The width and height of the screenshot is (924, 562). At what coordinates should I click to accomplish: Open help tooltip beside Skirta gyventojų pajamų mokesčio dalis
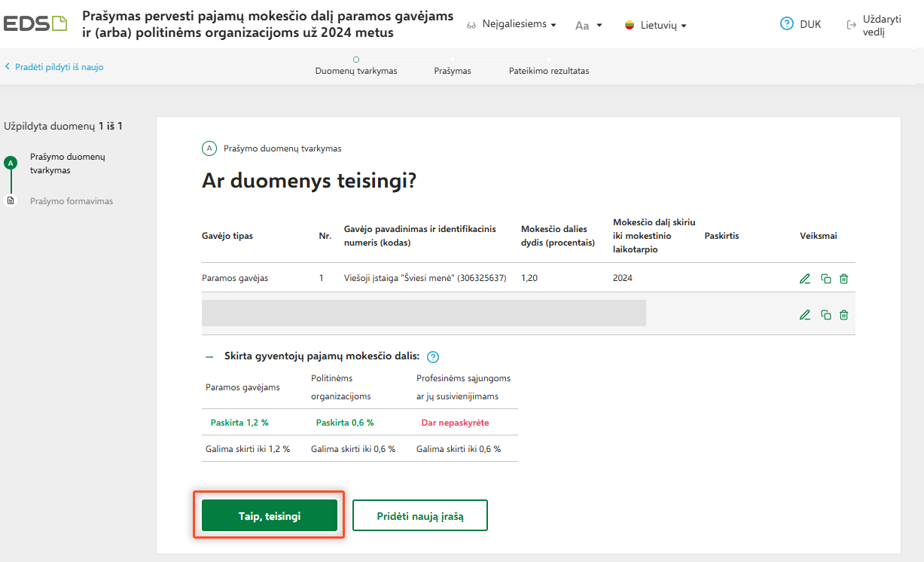(x=433, y=357)
